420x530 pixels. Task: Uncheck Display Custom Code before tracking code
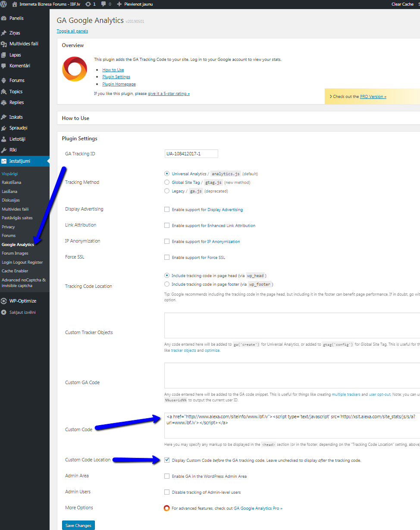167,460
